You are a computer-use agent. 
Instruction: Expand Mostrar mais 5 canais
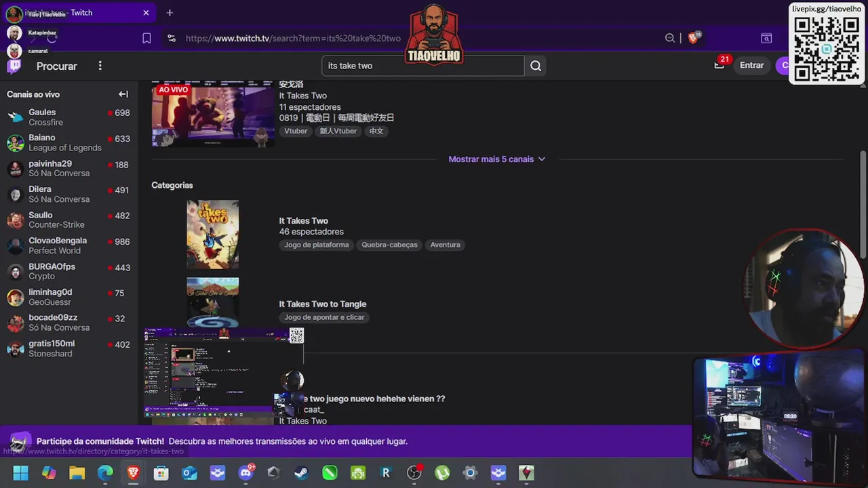[496, 159]
